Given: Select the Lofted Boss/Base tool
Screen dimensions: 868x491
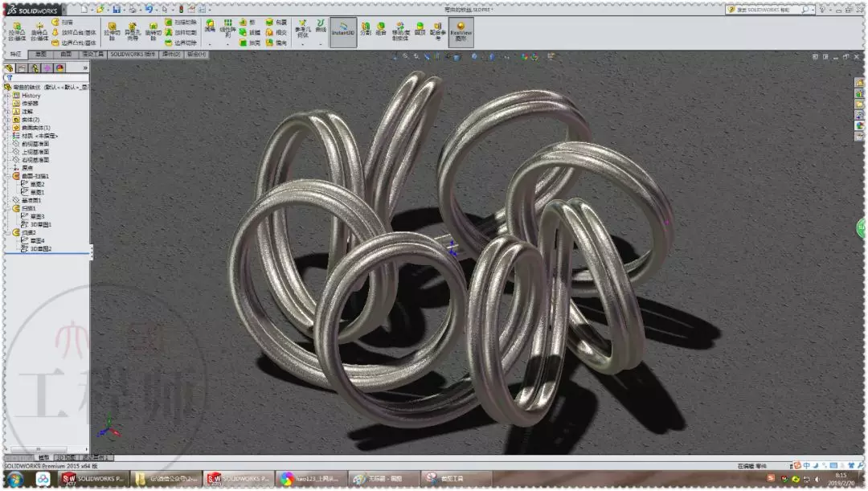Looking at the screenshot, I should (x=74, y=33).
